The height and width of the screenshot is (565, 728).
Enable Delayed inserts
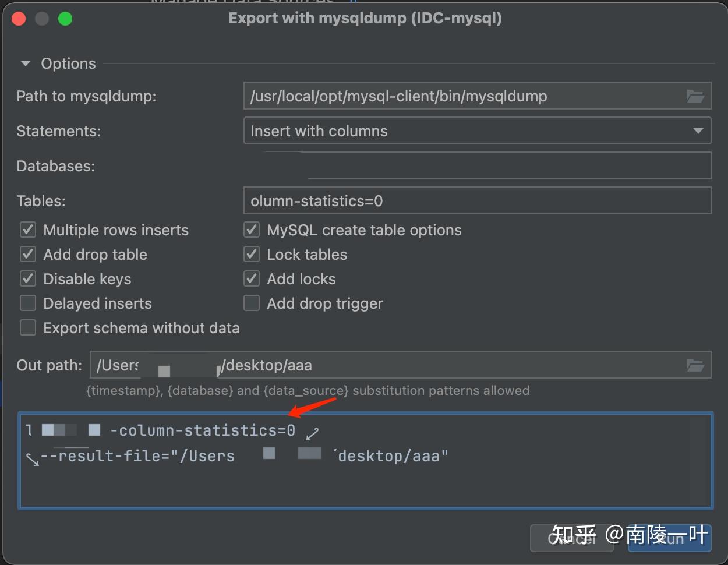tap(27, 303)
